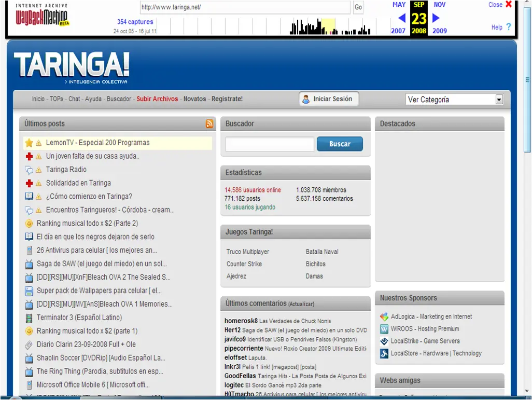Open the Truco Multiplayer game link
532x400 pixels.
248,252
